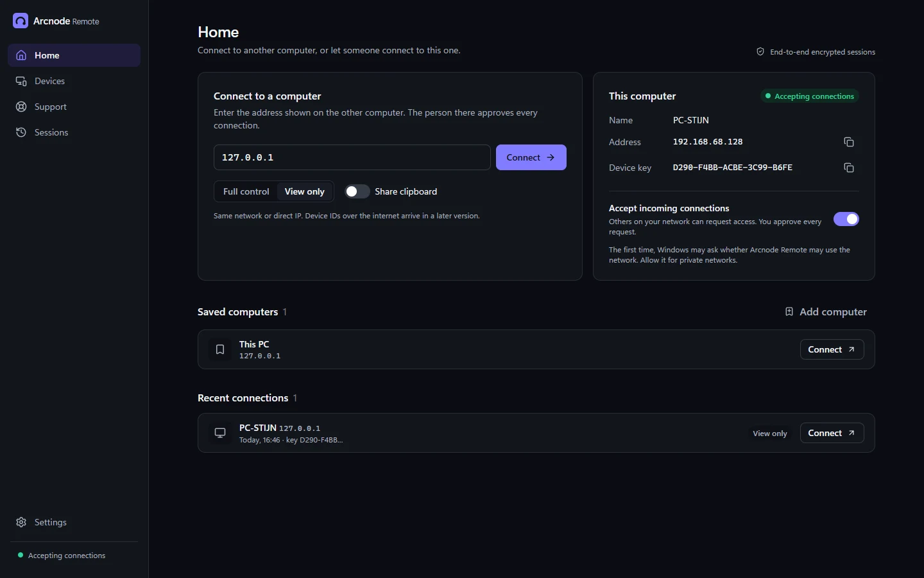924x578 pixels.
Task: Open the Home page in sidebar
Action: pos(74,55)
